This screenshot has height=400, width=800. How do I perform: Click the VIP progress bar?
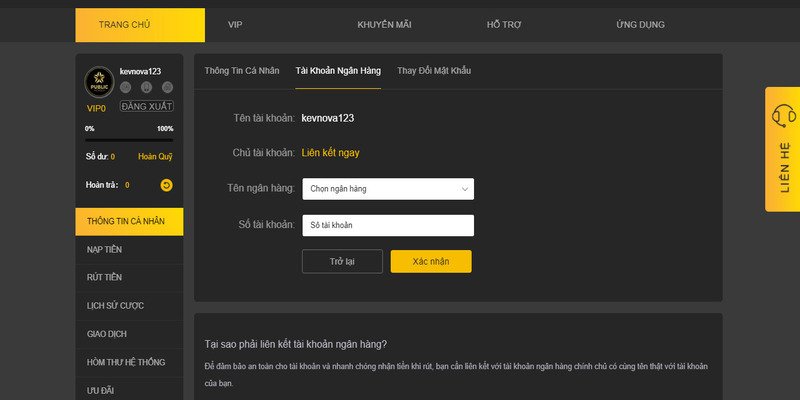tap(129, 139)
